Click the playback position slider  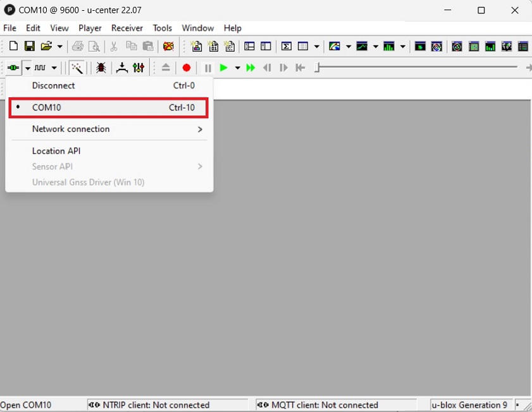[x=418, y=68]
